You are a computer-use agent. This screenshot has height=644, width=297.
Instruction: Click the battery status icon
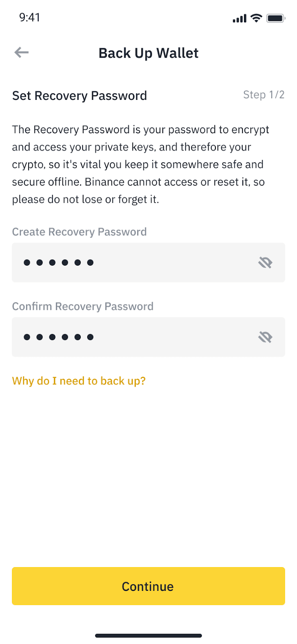pos(276,18)
